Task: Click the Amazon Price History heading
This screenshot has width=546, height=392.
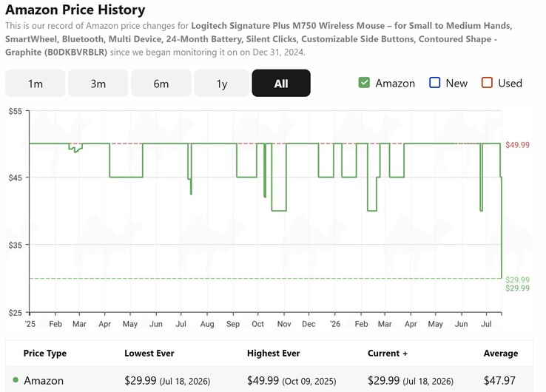Action: 75,10
